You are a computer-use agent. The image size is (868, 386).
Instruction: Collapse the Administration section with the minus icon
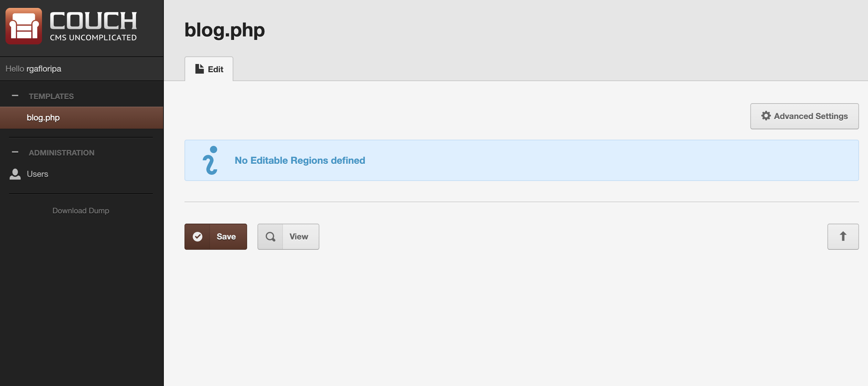tap(15, 152)
